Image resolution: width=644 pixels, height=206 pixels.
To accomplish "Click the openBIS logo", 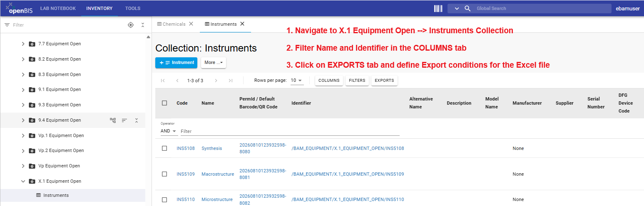I will 19,8.
